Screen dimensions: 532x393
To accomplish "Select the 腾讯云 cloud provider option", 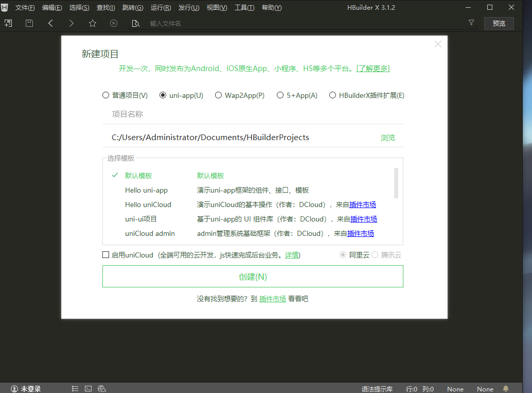I will click(375, 254).
